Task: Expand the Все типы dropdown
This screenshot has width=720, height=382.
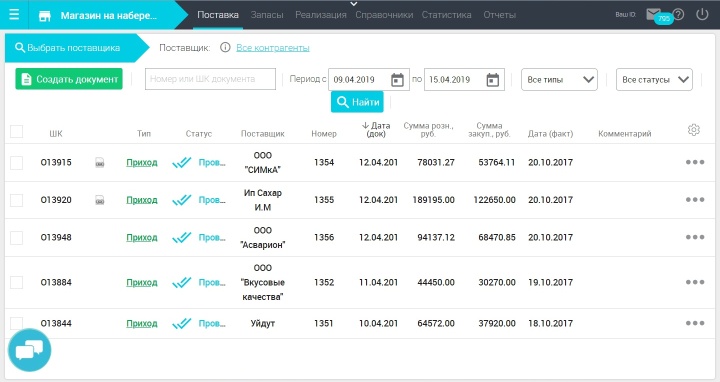Action: click(559, 79)
